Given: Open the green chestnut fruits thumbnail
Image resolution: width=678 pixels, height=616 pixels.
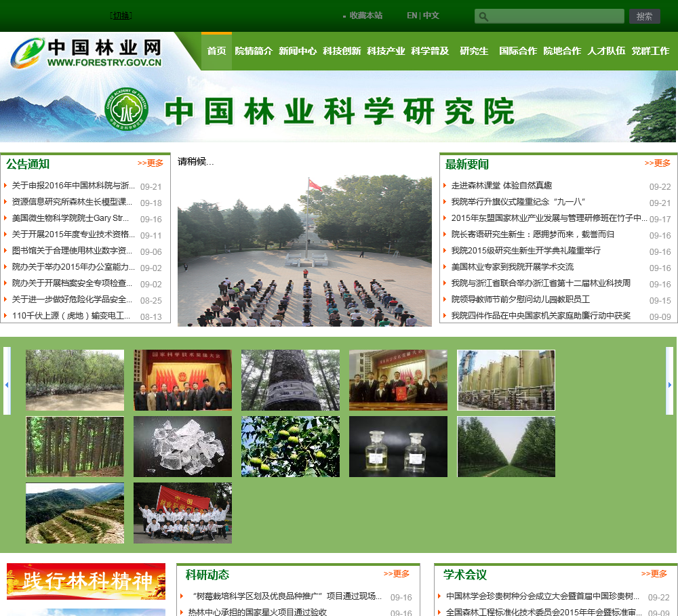Looking at the screenshot, I should (290, 447).
